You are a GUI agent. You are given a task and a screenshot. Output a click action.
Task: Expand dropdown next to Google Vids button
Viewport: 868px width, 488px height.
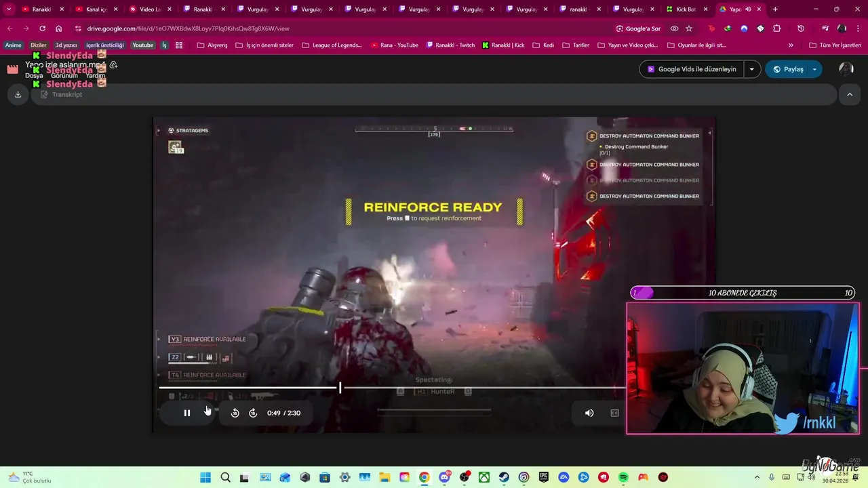coord(752,69)
